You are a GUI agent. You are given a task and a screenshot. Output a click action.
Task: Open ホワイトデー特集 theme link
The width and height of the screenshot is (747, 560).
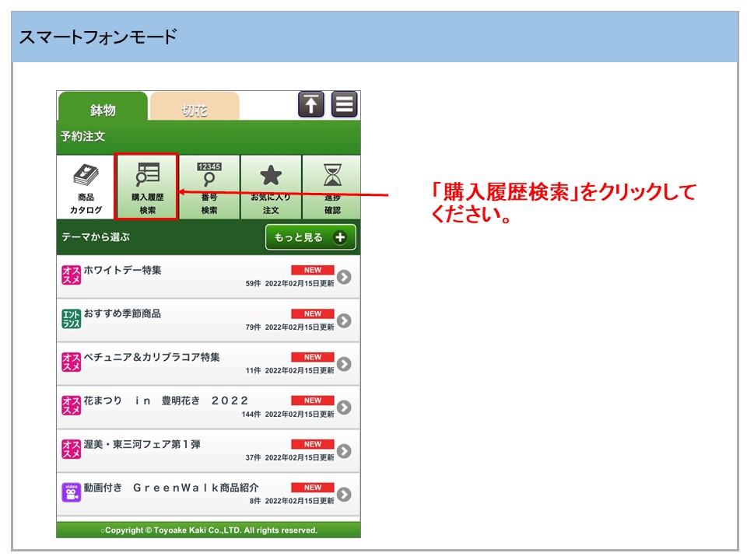122,270
